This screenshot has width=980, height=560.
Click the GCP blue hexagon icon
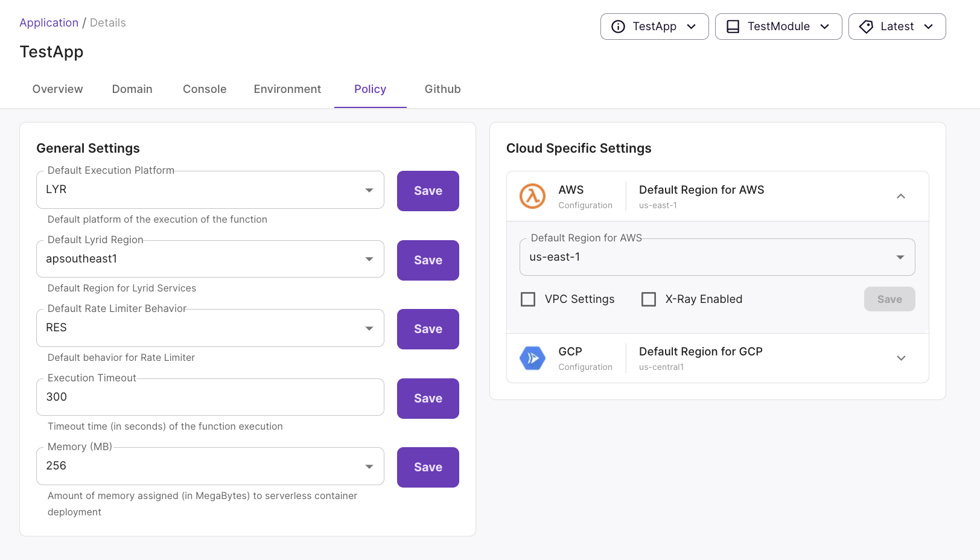[x=532, y=358]
